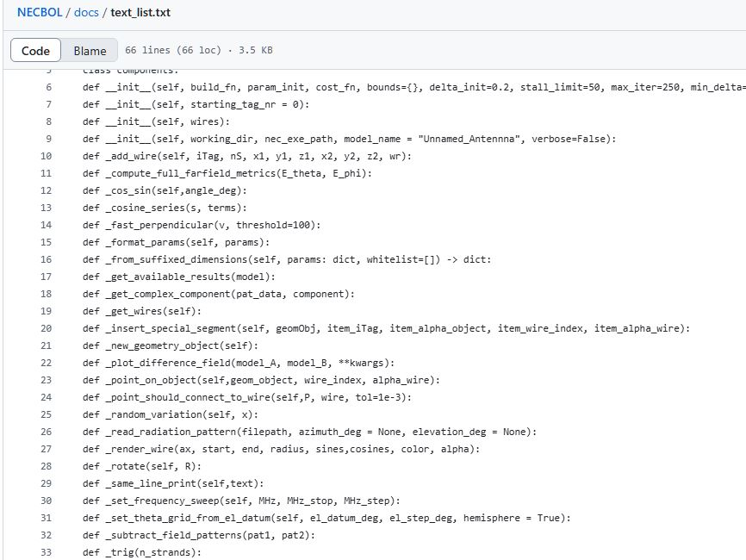Click the _random_variation code line
746x560 pixels.
pos(171,414)
